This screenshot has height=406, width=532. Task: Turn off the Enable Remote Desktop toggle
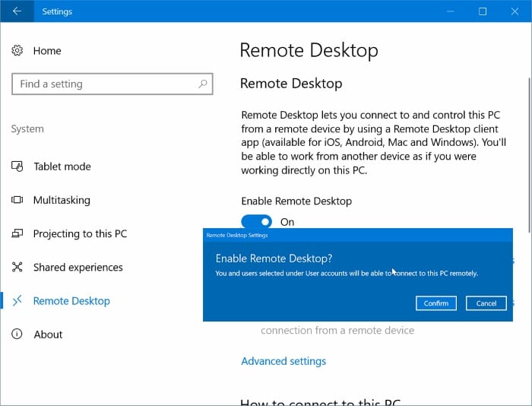pos(257,222)
